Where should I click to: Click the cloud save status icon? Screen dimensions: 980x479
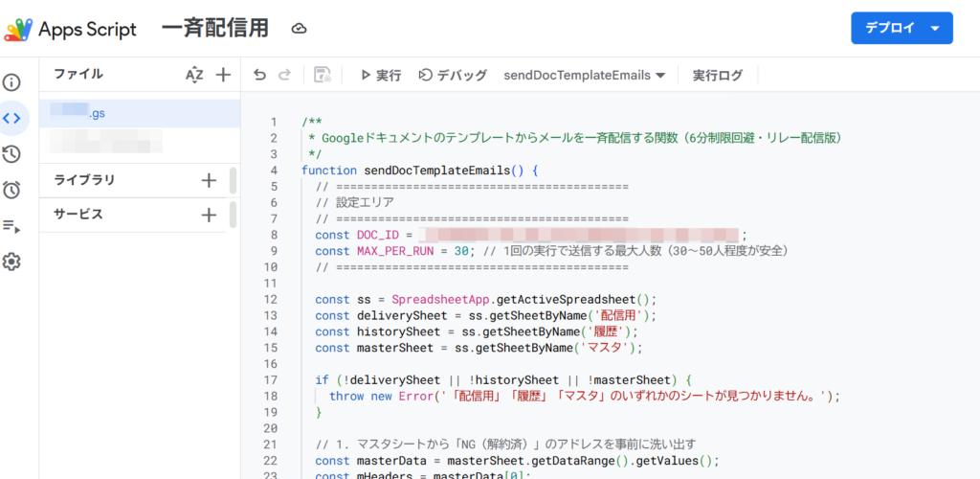pos(300,29)
